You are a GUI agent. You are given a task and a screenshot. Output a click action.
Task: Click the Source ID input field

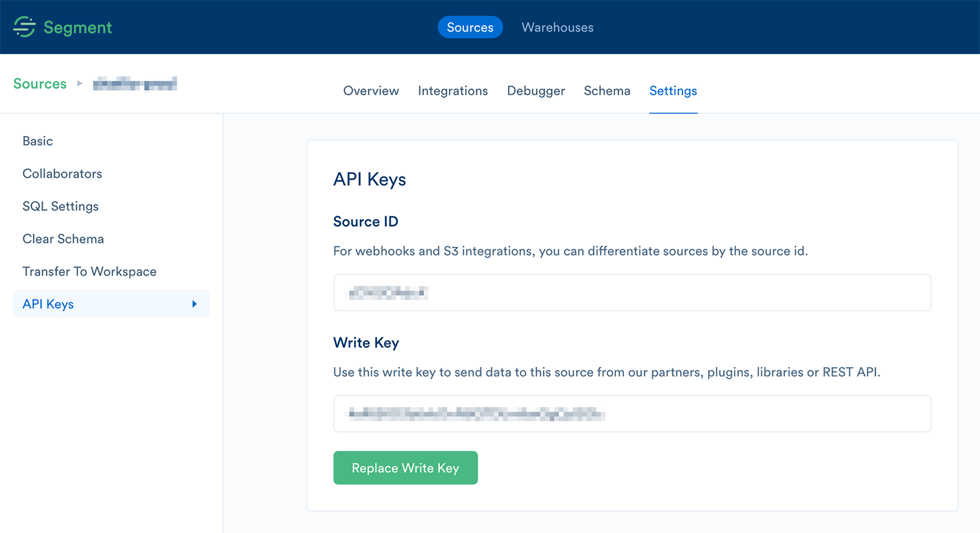pos(632,293)
